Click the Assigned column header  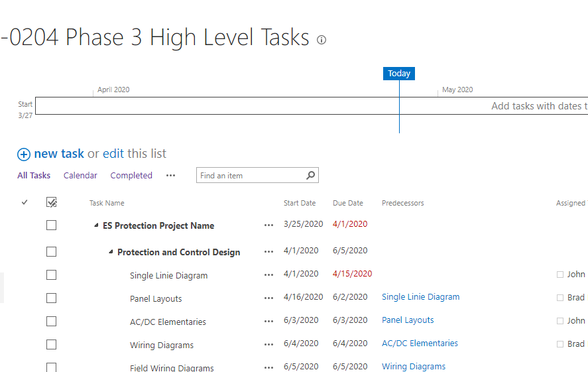click(x=571, y=203)
